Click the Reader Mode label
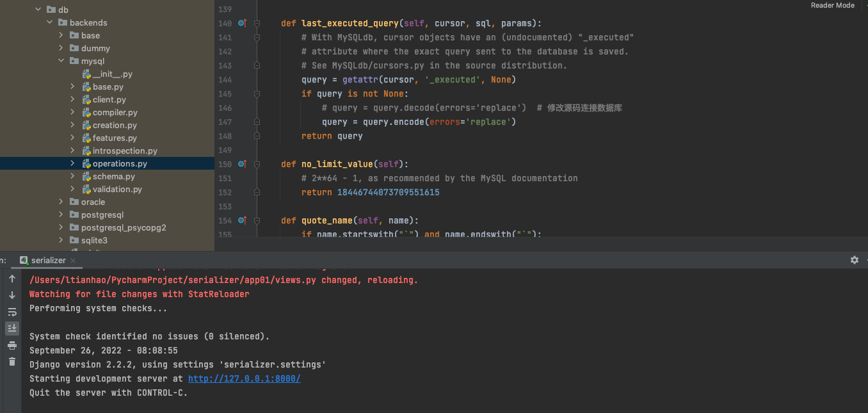 832,5
